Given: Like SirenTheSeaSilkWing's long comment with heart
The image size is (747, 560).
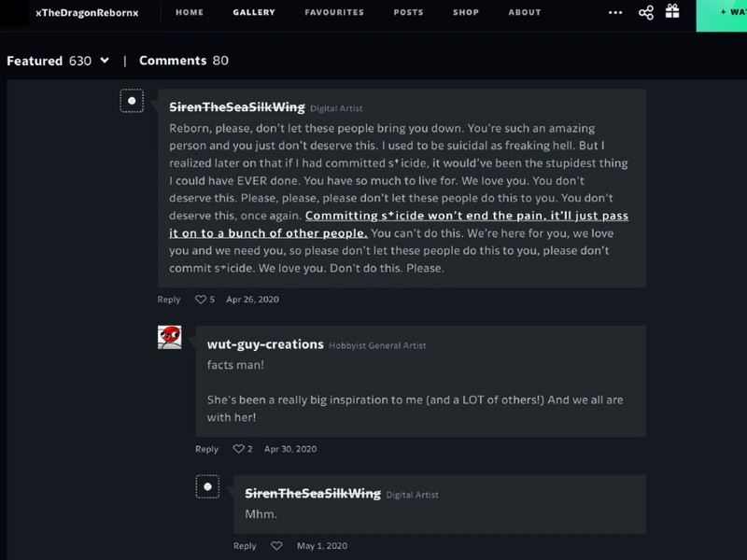Looking at the screenshot, I should 201,300.
